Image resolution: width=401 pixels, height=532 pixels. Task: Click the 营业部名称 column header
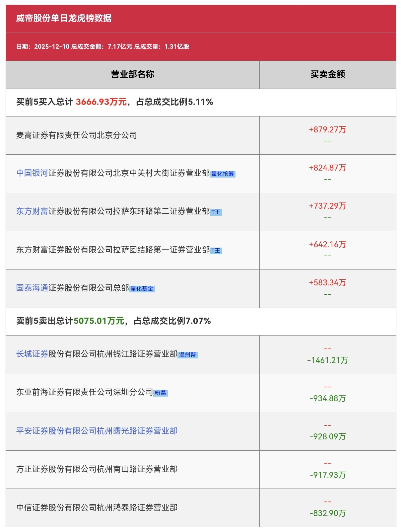tap(133, 74)
